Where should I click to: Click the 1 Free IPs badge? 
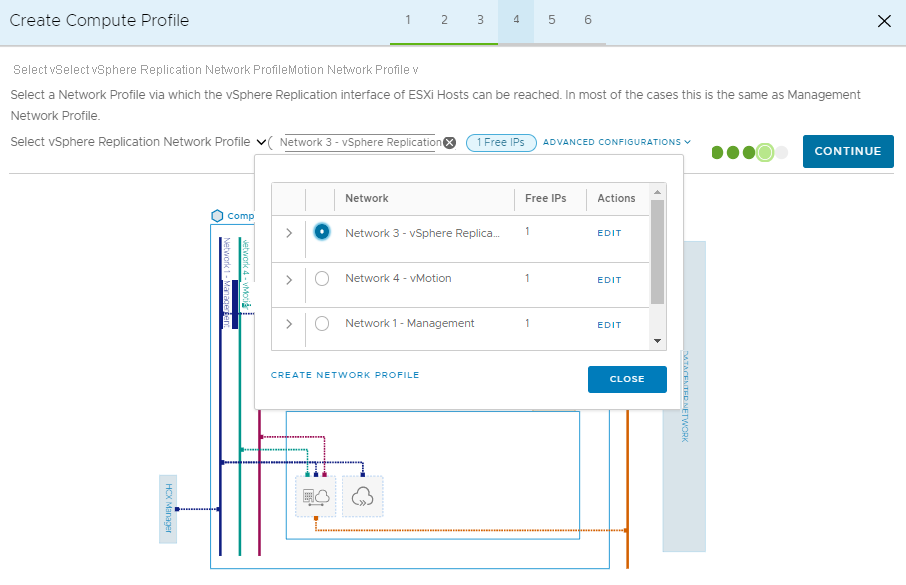[x=501, y=142]
